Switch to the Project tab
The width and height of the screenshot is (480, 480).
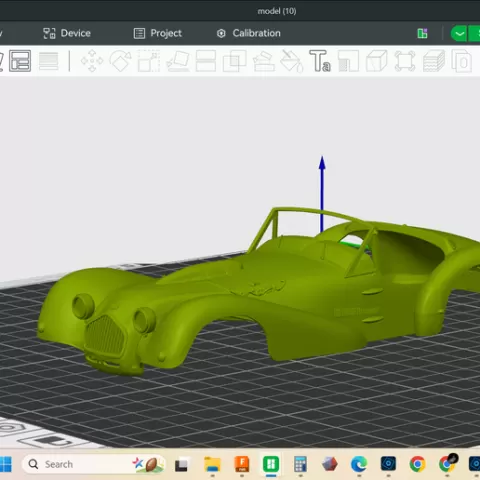pos(158,33)
